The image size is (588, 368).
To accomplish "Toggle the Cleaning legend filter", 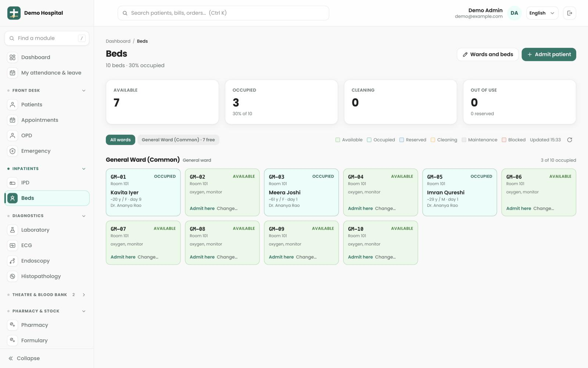I will click(444, 140).
